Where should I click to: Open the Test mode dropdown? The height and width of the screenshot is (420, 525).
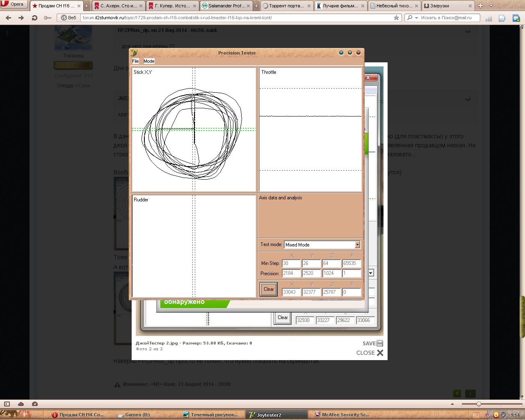coord(357,245)
